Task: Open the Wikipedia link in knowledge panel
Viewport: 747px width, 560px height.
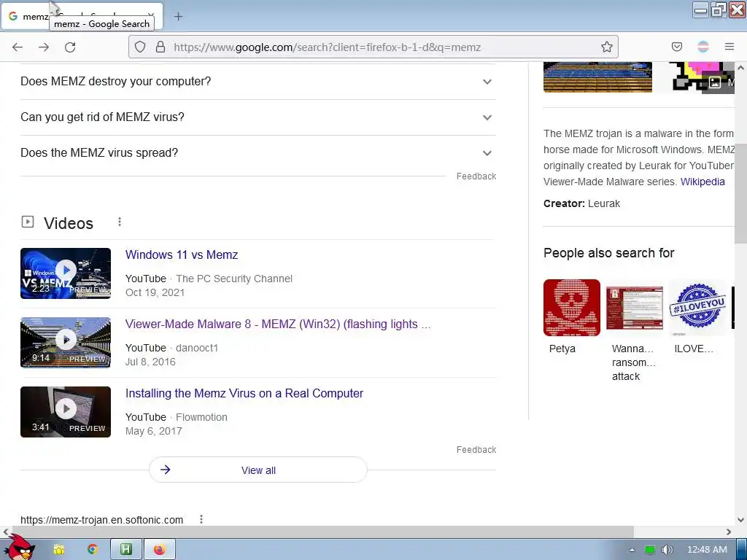Action: tap(703, 182)
